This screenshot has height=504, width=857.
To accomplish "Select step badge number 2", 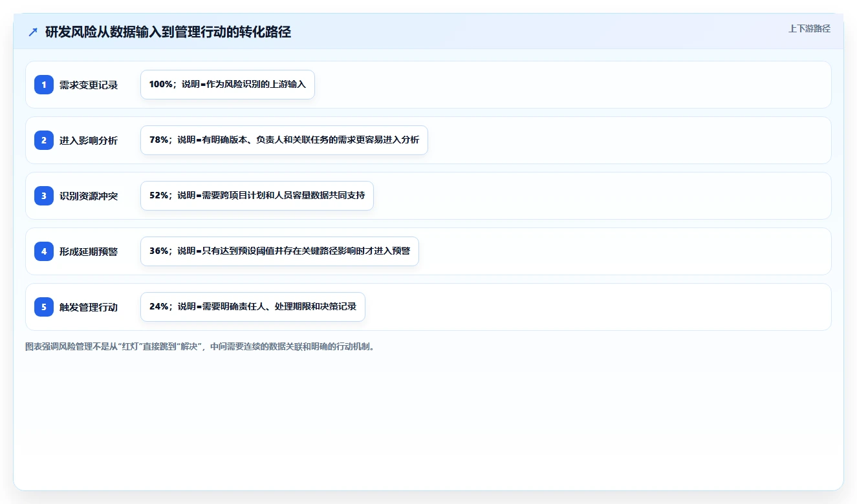I will point(44,140).
